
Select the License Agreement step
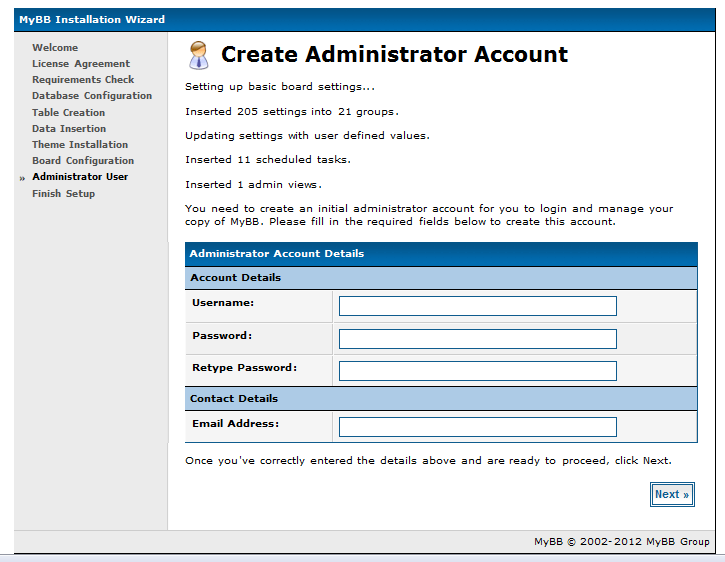click(x=81, y=63)
